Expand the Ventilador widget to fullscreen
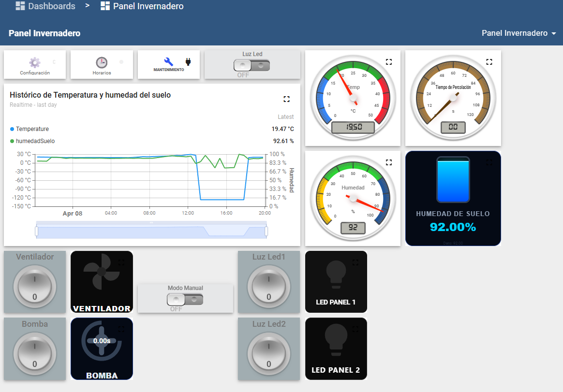The height and width of the screenshot is (392, 563). 121,262
